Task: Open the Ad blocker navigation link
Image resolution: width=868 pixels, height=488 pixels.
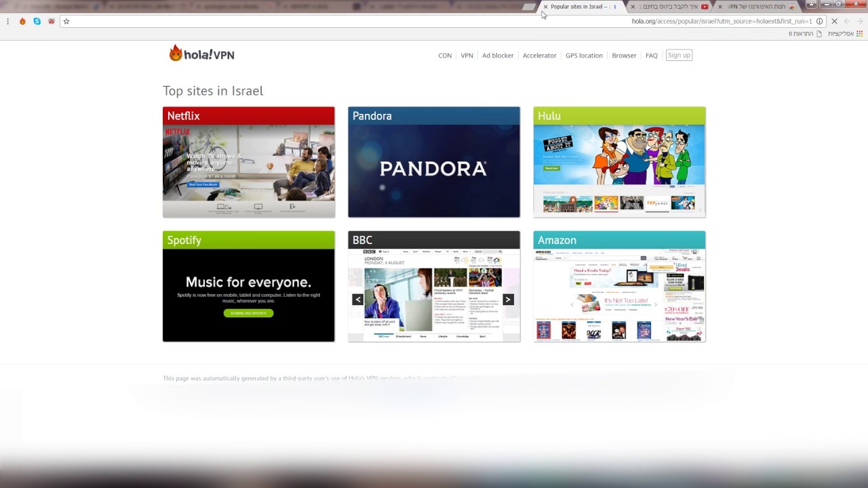Action: [x=498, y=56]
